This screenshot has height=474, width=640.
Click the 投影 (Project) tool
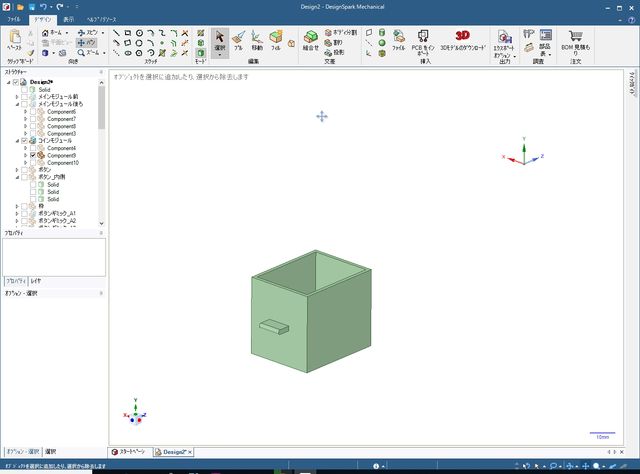[x=334, y=52]
